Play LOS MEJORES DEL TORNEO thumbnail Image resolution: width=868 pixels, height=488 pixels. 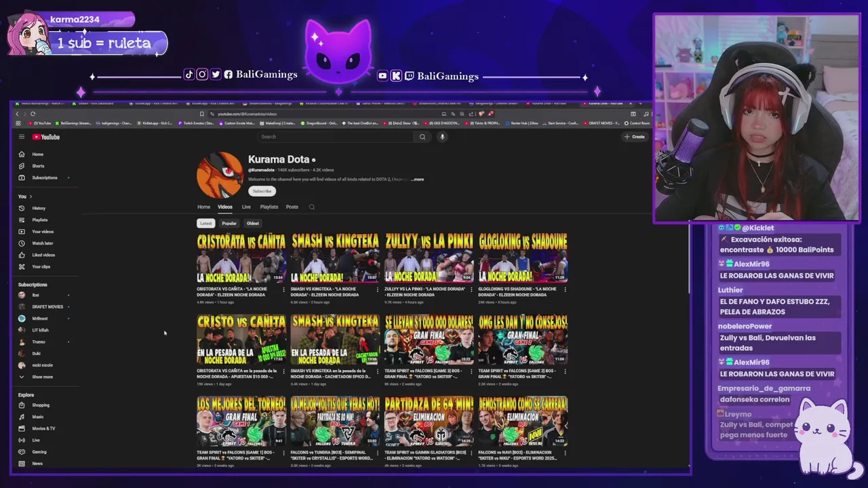(x=241, y=422)
